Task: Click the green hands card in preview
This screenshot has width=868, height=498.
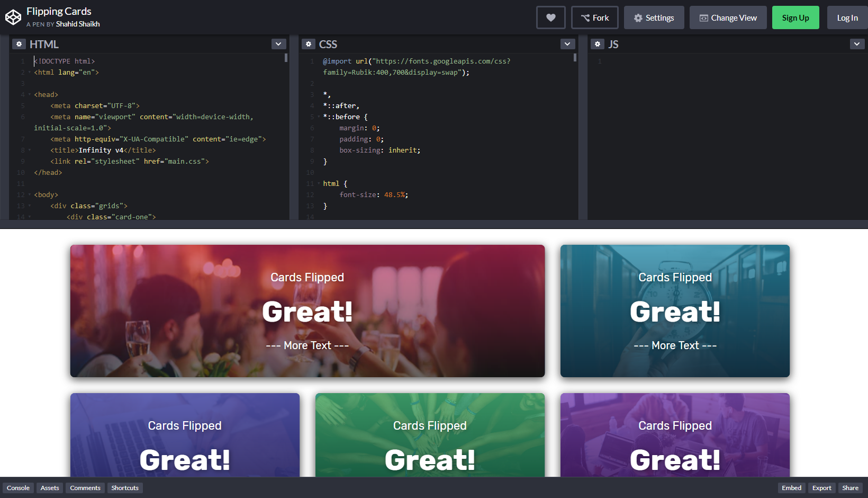Action: (430, 435)
